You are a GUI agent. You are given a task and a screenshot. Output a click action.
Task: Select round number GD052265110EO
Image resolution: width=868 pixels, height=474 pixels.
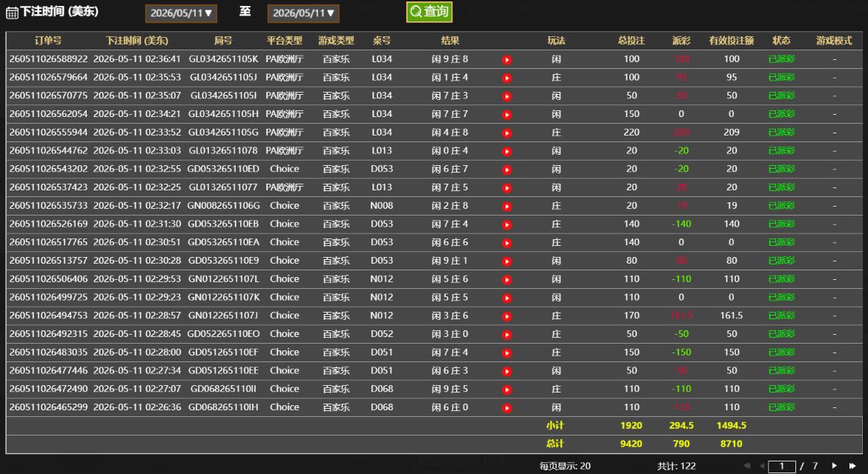pos(223,333)
